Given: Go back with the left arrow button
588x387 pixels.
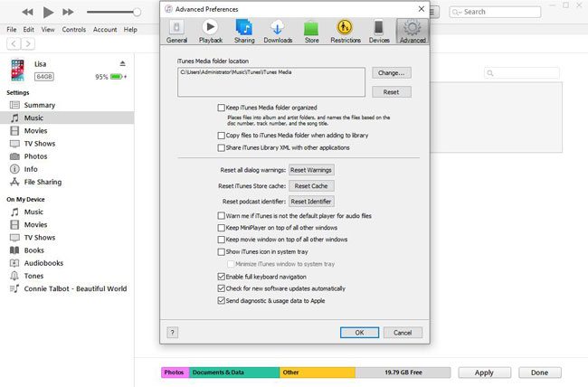Looking at the screenshot, I should [14, 44].
